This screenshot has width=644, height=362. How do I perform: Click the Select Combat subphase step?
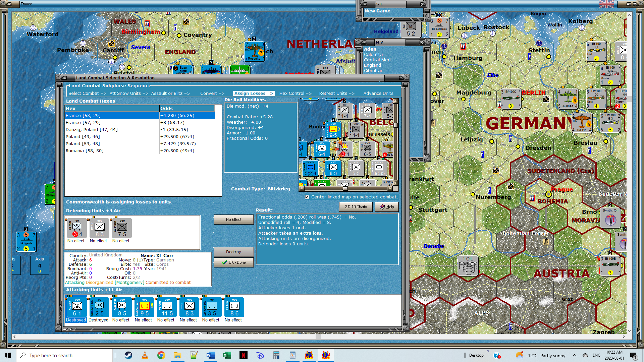[x=87, y=94]
